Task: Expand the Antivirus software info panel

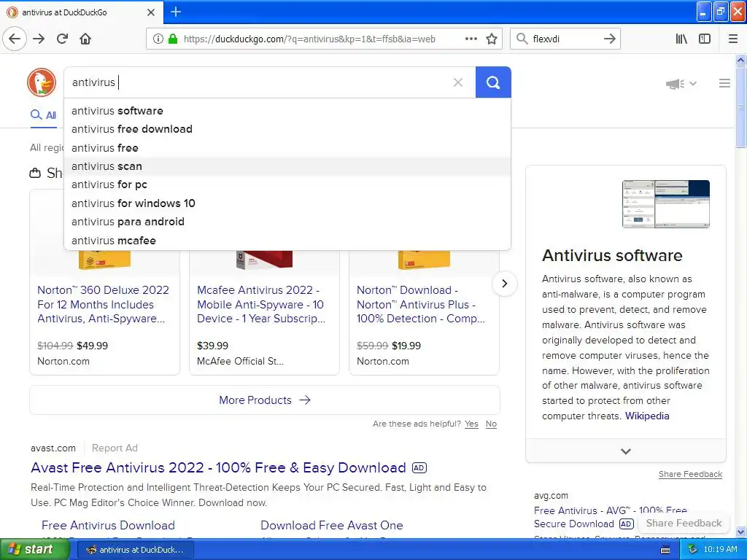Action: pos(625,451)
